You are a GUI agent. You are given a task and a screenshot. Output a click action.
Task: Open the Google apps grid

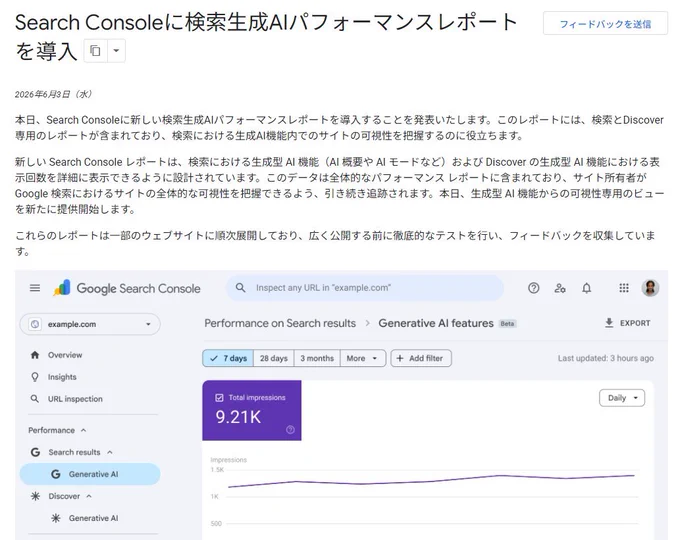pos(624,288)
